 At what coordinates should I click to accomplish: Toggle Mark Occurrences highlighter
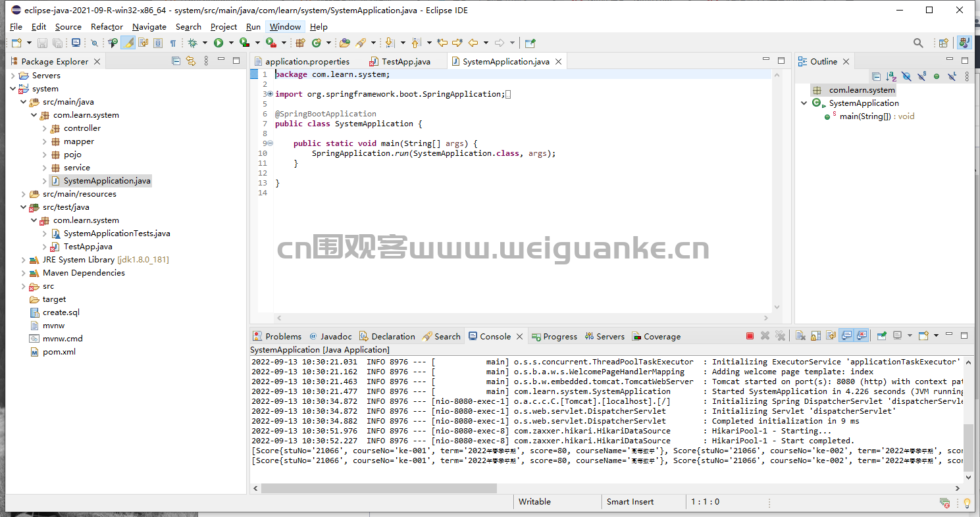(128, 43)
